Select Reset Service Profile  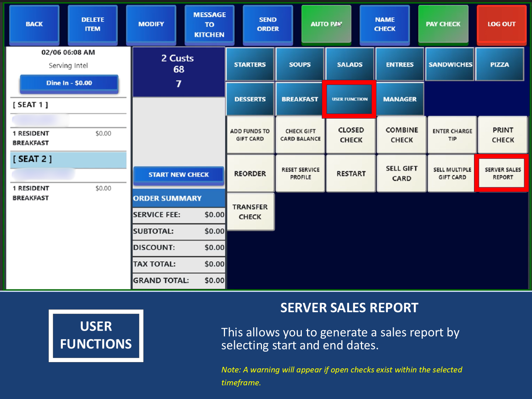(300, 173)
